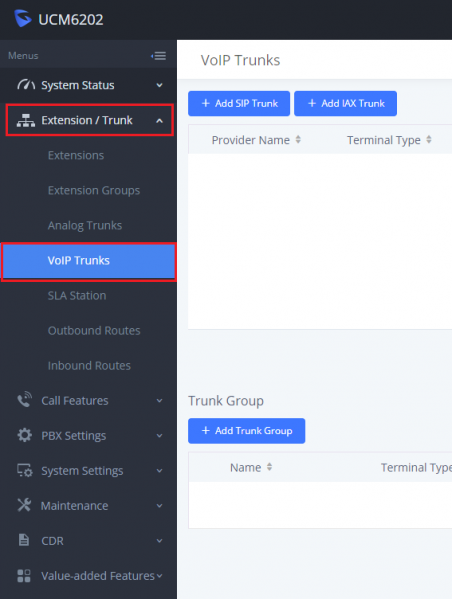Click the System Settings monitor icon
Image resolution: width=452 pixels, height=599 pixels.
[x=25, y=470]
